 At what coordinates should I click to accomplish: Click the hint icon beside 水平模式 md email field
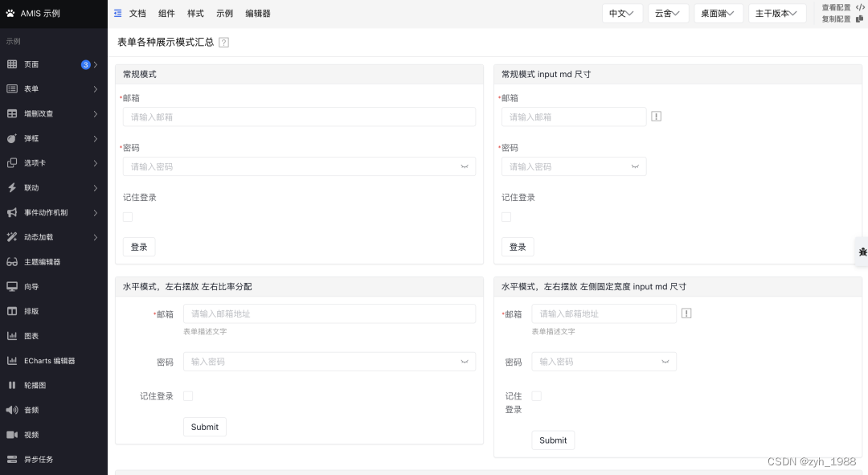(x=686, y=313)
